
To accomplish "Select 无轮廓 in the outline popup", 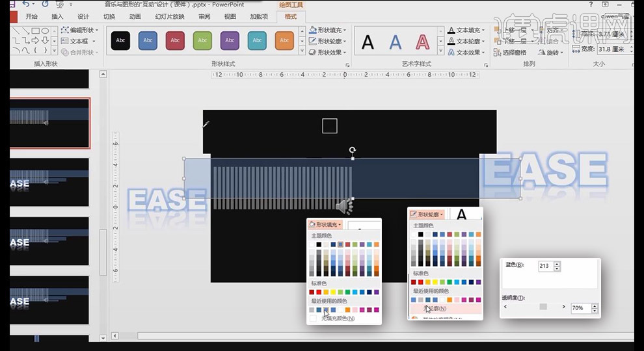I will pyautogui.click(x=435, y=308).
